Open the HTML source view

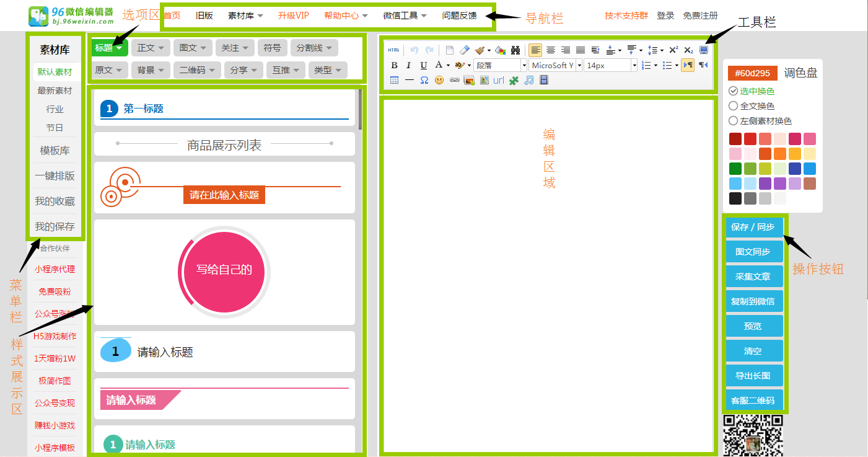394,50
